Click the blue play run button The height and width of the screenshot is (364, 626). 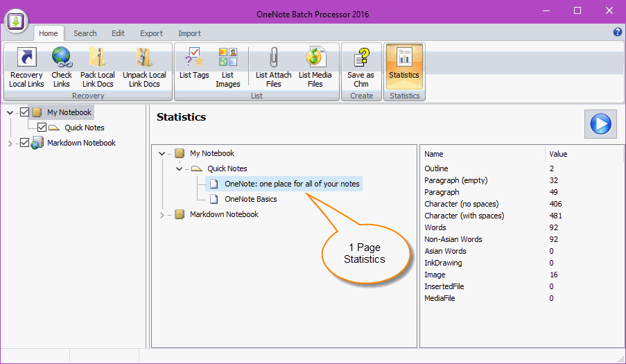tap(600, 124)
